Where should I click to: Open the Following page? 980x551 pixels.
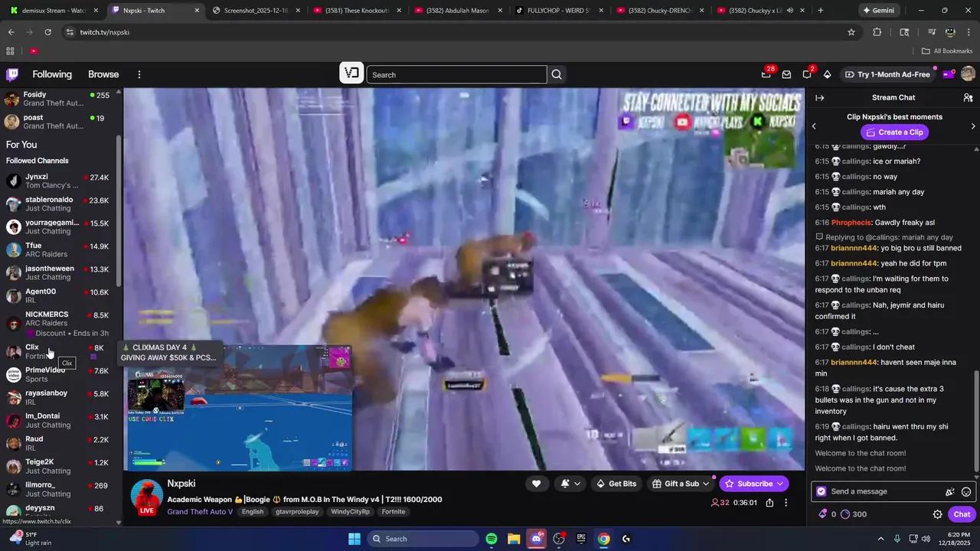(x=52, y=74)
